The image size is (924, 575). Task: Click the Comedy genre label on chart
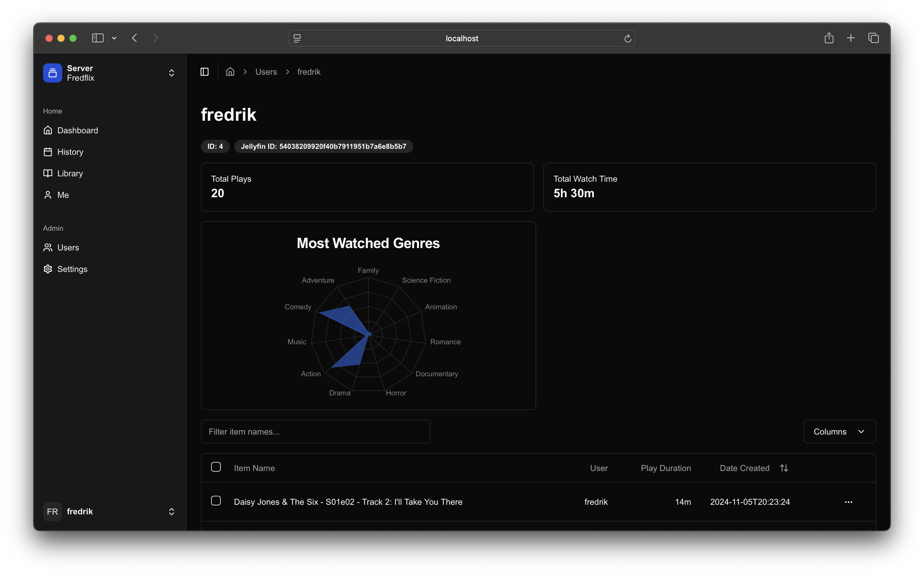298,307
